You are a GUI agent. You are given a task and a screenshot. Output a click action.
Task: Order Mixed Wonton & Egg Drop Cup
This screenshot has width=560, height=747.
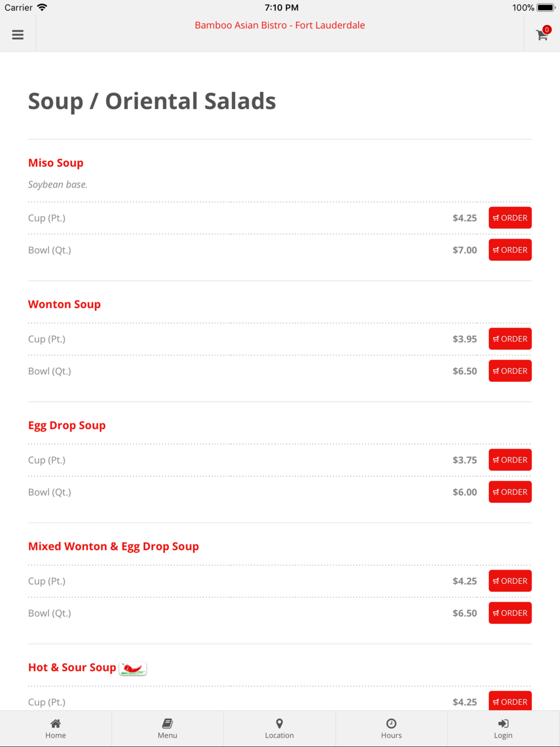click(x=510, y=581)
